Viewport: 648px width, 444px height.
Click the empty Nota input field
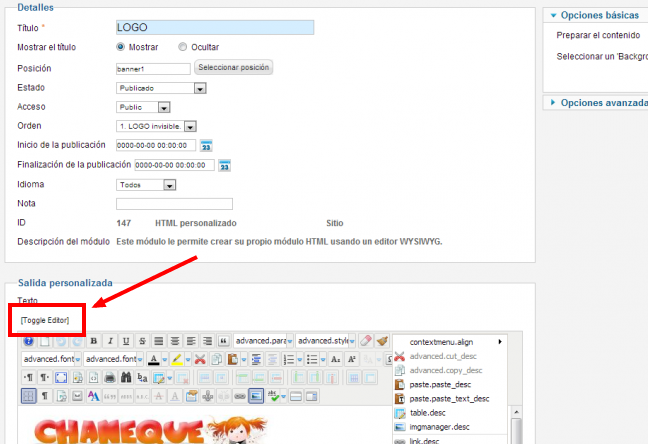174,204
